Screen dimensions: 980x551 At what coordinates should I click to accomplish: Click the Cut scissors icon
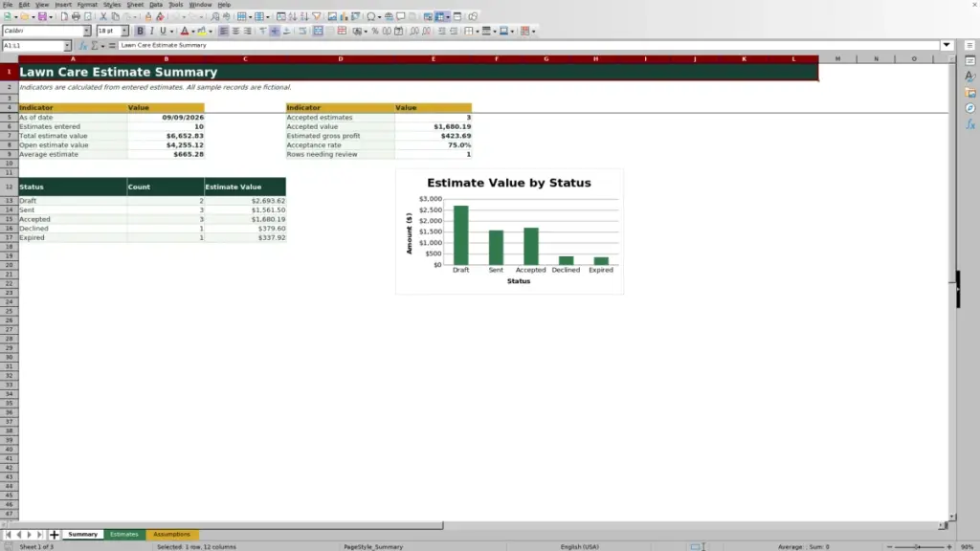pyautogui.click(x=103, y=16)
